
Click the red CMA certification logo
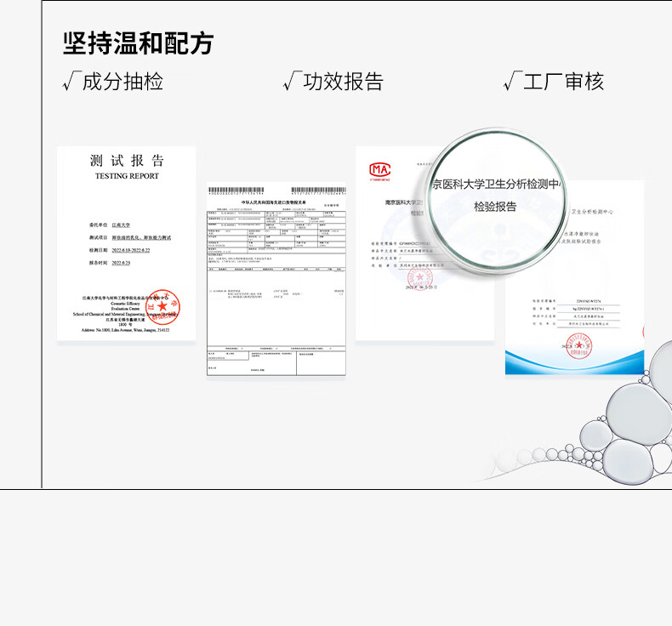click(x=379, y=172)
